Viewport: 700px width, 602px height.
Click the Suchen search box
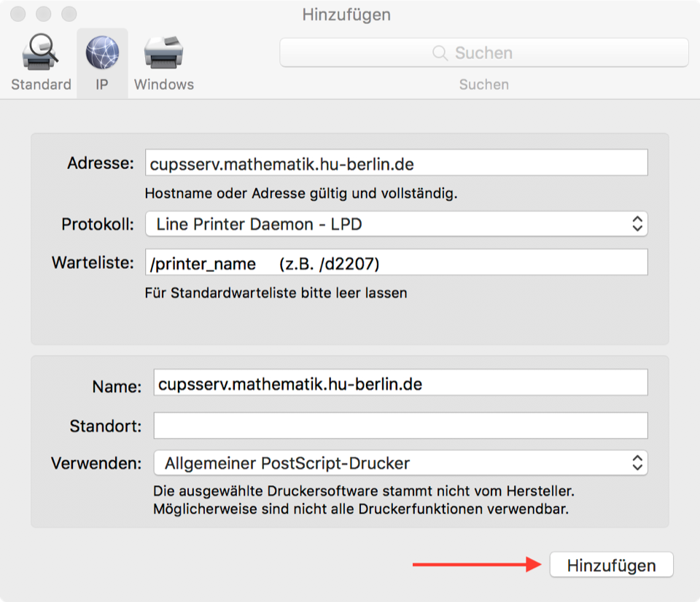[x=483, y=52]
